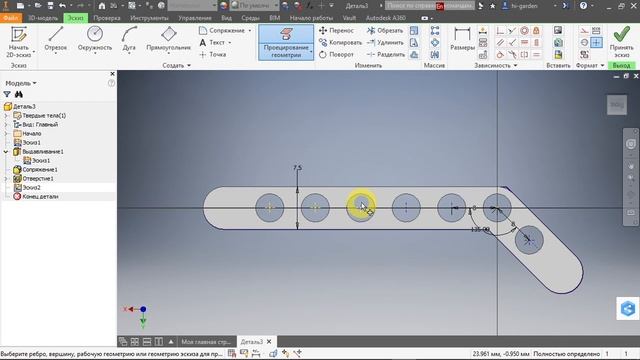Switch to the Управление ribbon tab
Viewport: 640px width, 360px height.
click(195, 18)
